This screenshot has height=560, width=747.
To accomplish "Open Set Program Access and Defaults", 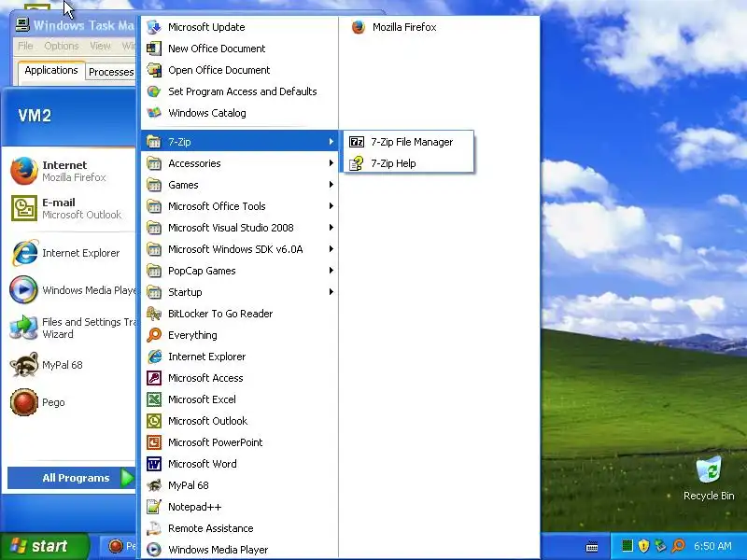I will [x=240, y=91].
